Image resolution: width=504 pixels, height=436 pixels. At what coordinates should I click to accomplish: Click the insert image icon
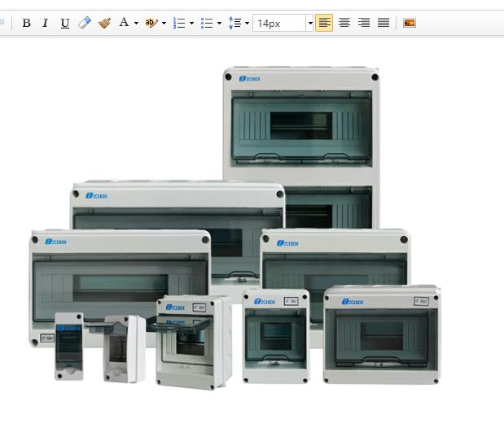[410, 23]
